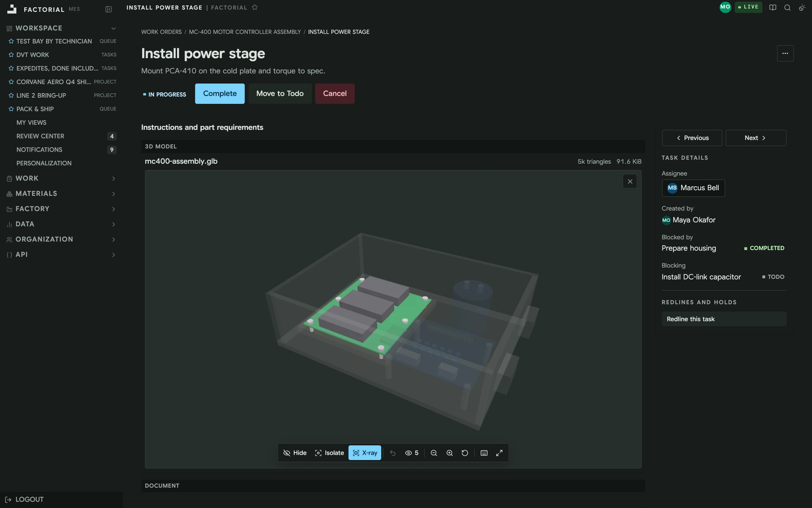
Task: Click the Factorial logo
Action: pyautogui.click(x=12, y=9)
